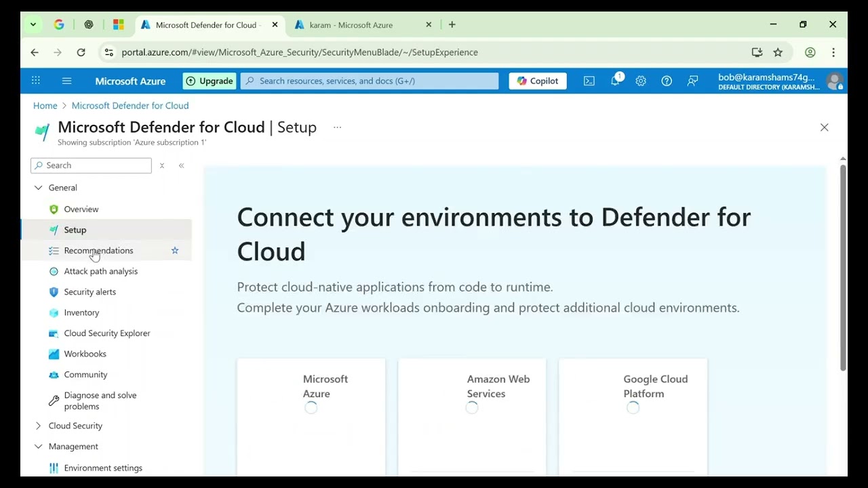This screenshot has height=488, width=868.
Task: Click the sidebar Search field
Action: pos(91,165)
